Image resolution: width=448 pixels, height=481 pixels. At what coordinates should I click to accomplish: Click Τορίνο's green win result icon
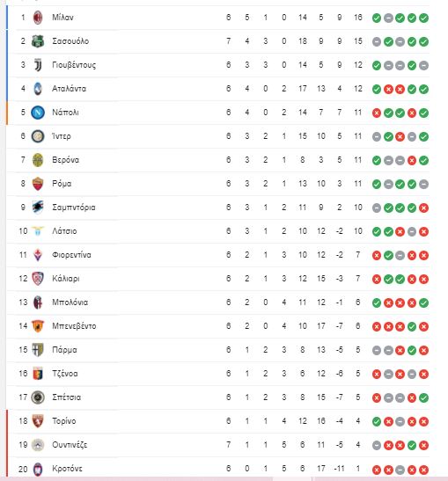[377, 422]
